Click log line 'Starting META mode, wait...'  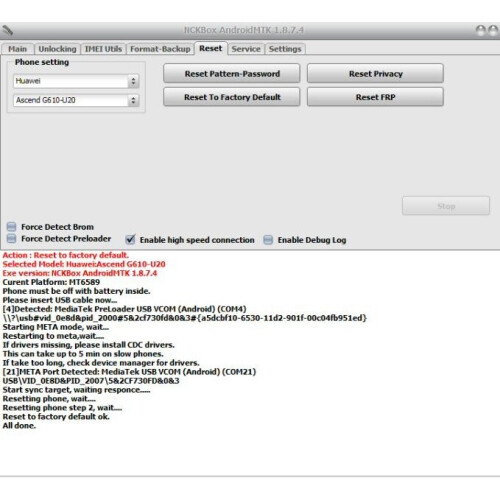pos(56,327)
